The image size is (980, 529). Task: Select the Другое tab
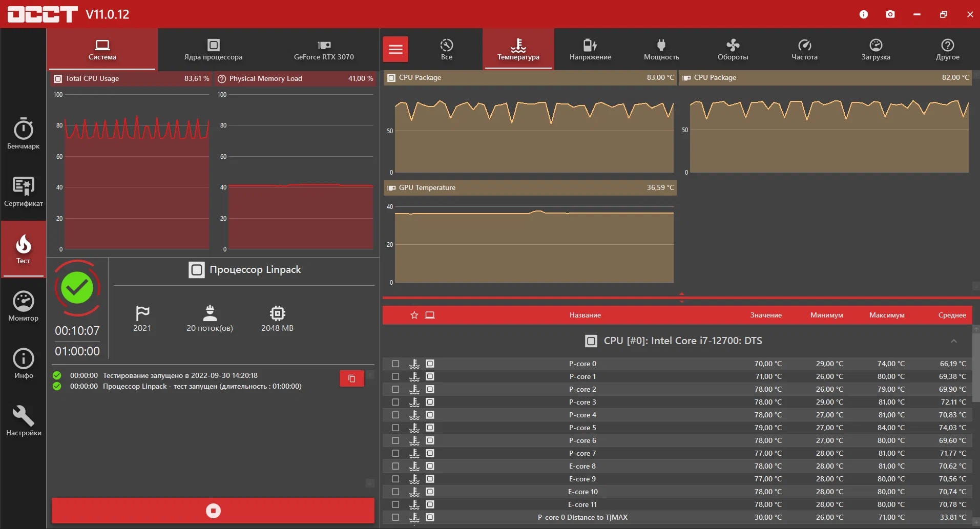click(x=948, y=49)
